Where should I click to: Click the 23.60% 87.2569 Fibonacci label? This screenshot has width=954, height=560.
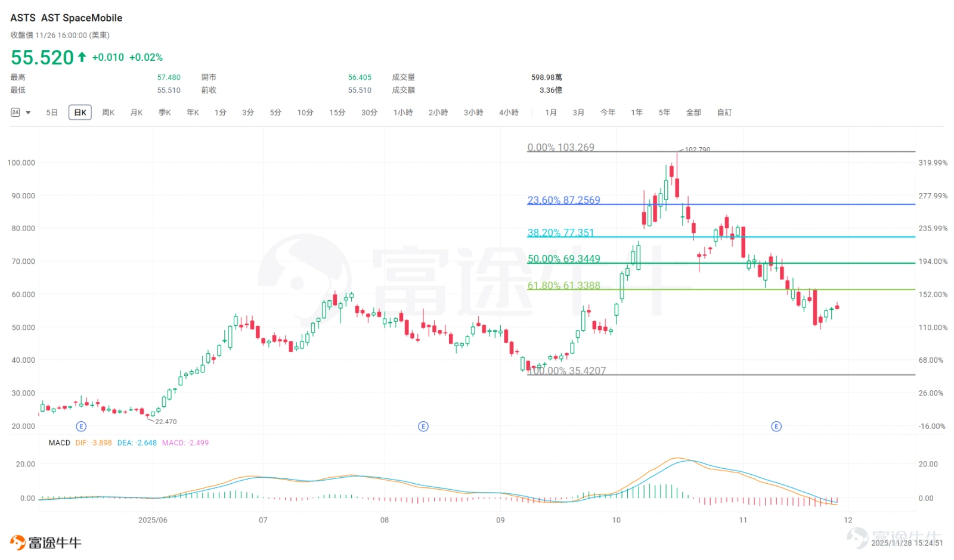point(563,200)
